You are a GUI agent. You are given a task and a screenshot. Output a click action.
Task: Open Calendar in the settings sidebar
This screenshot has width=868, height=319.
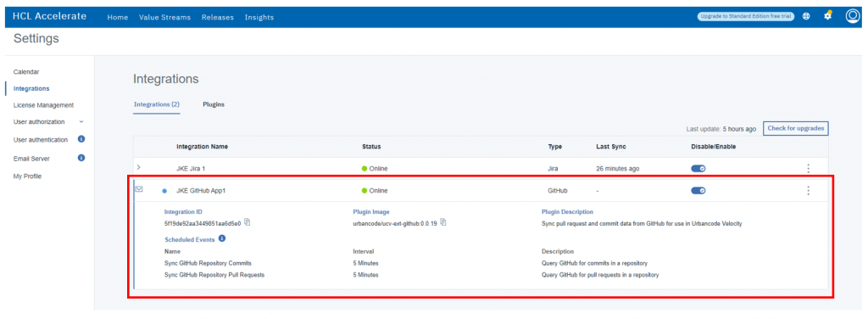coord(26,71)
